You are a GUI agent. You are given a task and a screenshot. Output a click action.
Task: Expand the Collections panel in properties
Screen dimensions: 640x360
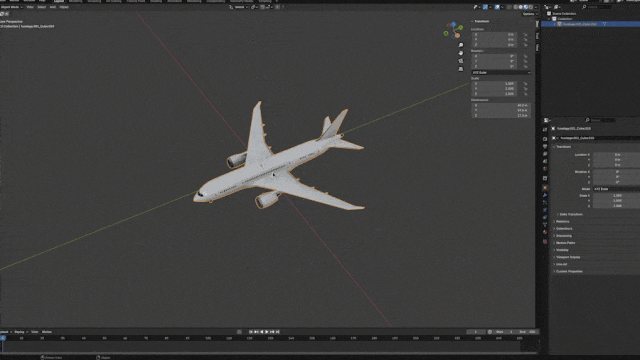(564, 229)
